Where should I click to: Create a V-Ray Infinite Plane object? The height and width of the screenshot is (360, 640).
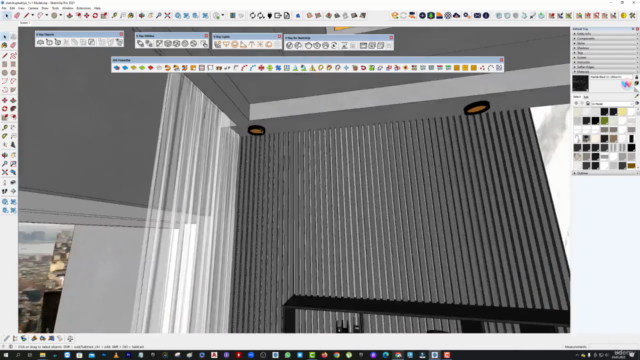click(40, 42)
